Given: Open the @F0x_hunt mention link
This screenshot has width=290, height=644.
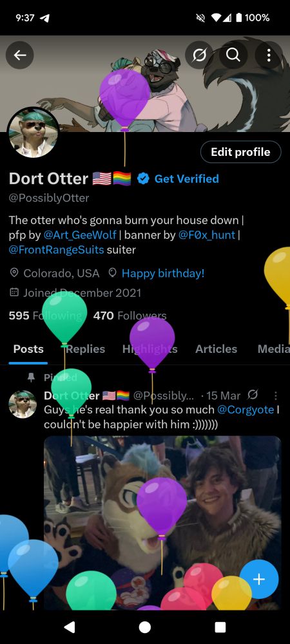Looking at the screenshot, I should click(207, 235).
